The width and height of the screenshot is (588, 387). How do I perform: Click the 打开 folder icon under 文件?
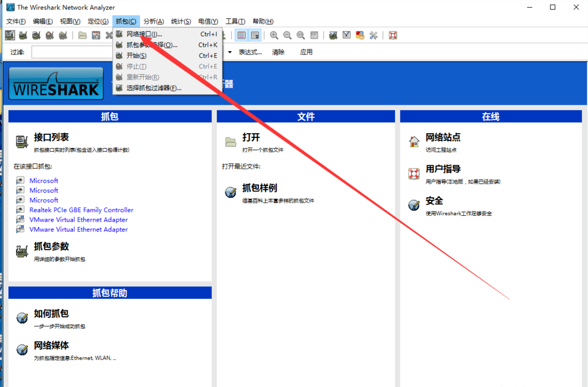(x=230, y=141)
